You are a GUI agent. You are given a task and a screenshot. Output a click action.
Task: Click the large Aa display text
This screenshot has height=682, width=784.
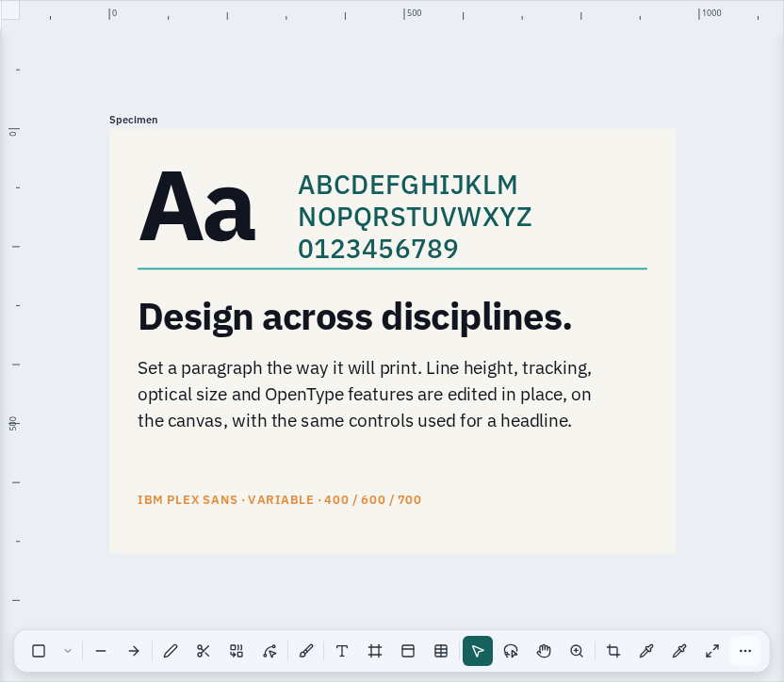(197, 206)
